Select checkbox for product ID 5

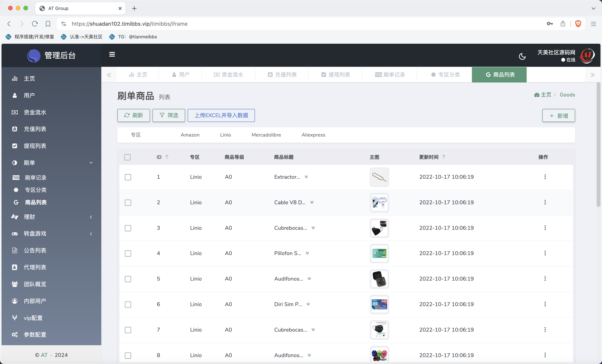(128, 279)
